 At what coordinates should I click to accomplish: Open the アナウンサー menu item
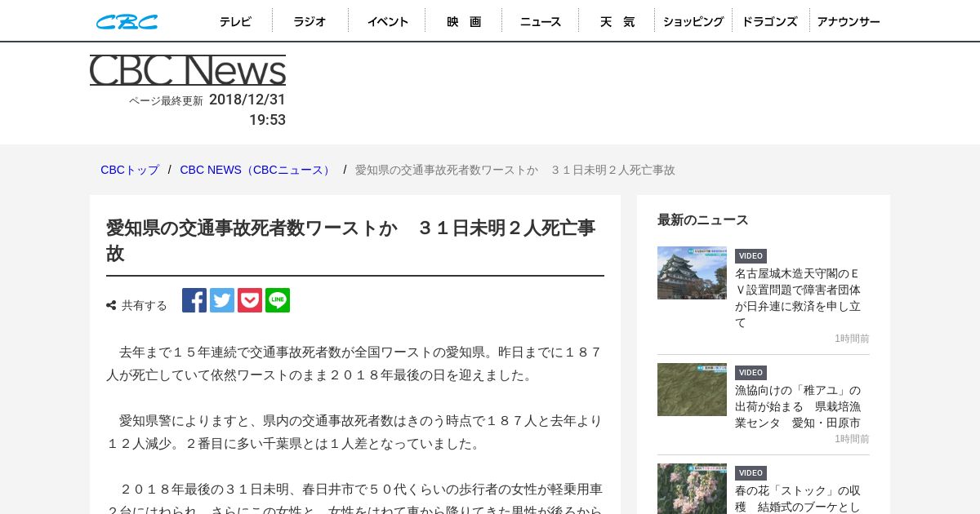click(849, 21)
